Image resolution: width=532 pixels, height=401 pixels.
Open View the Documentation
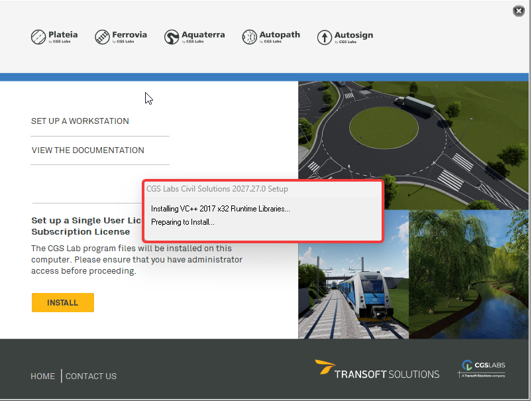click(88, 150)
